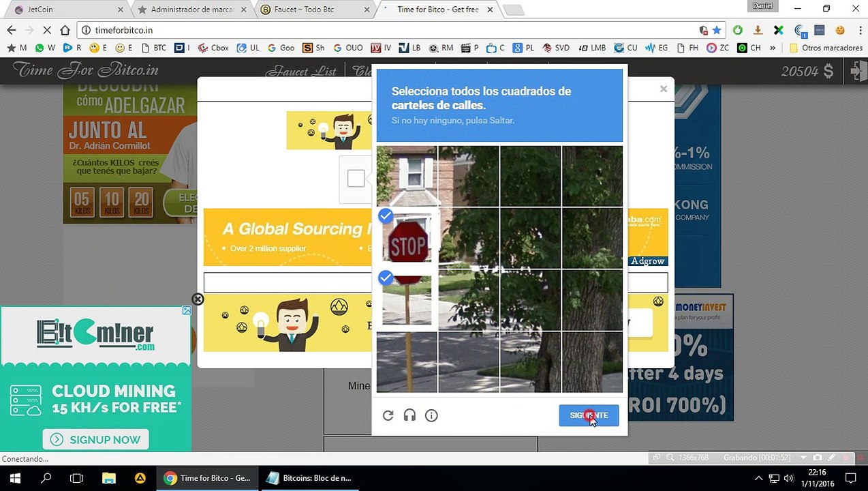
Task: Deselect the red sign-bottom tile below stop sign
Action: (x=407, y=299)
